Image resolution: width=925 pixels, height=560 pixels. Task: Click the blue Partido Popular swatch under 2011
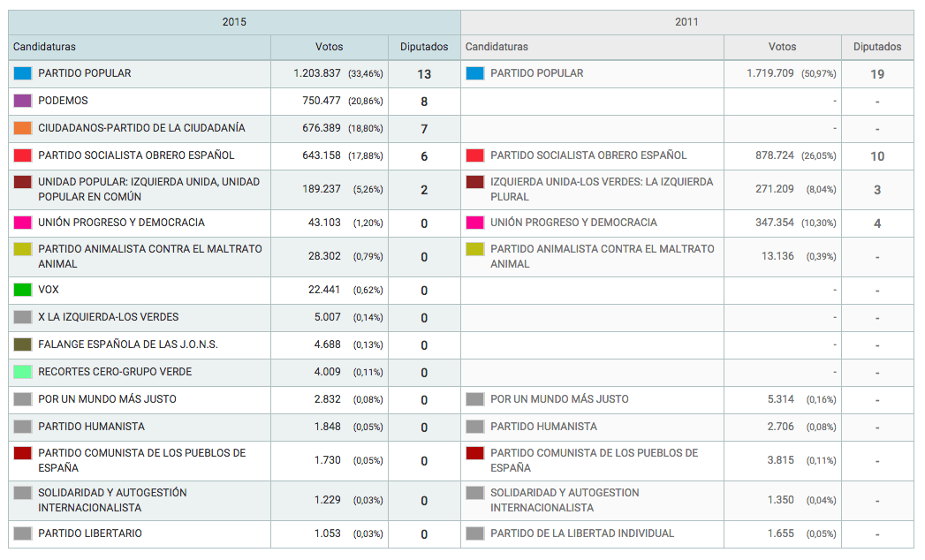(475, 73)
